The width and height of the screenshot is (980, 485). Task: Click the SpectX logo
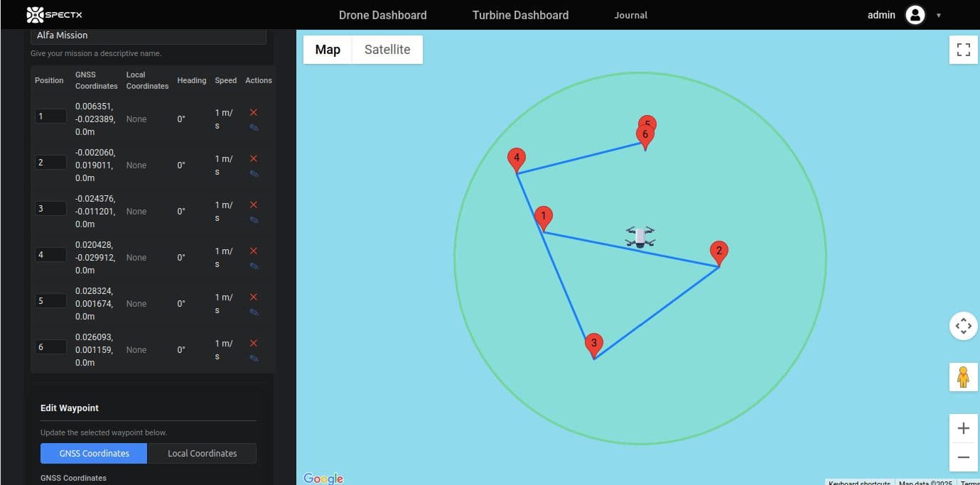click(54, 14)
